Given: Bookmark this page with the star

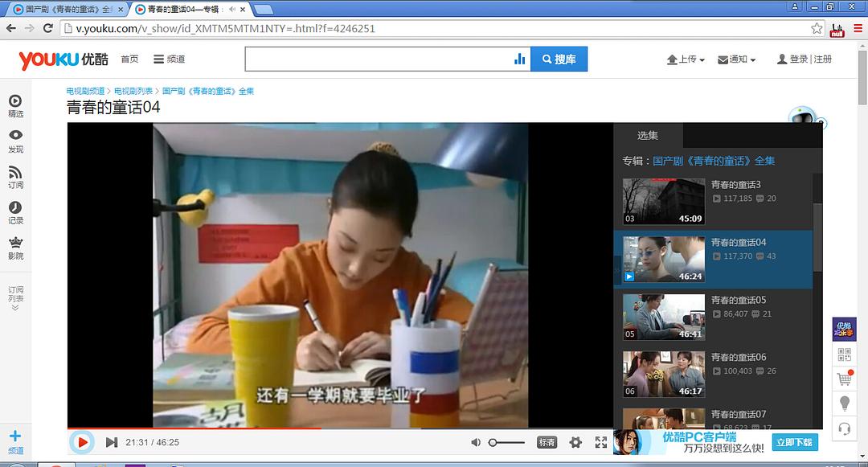Looking at the screenshot, I should pos(817,28).
